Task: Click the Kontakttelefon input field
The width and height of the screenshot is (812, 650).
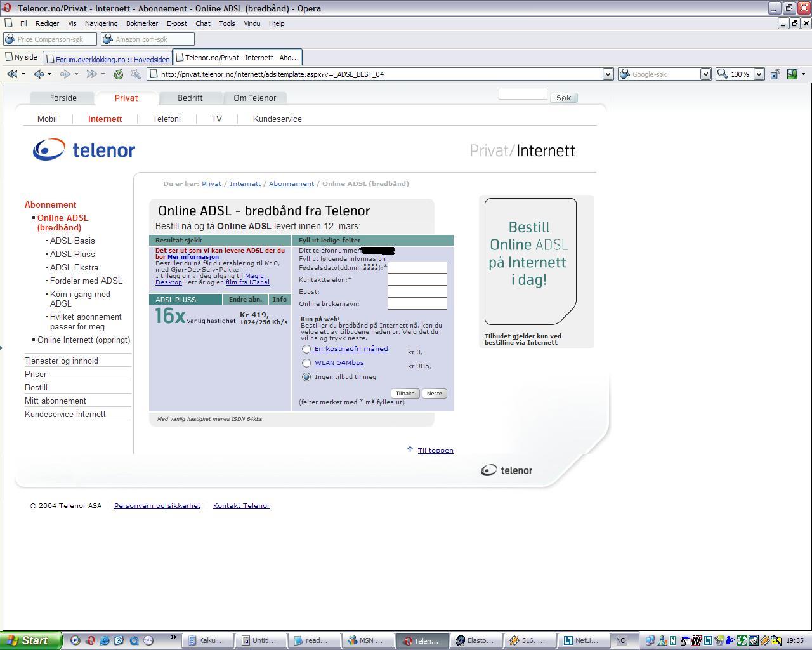Action: (417, 280)
